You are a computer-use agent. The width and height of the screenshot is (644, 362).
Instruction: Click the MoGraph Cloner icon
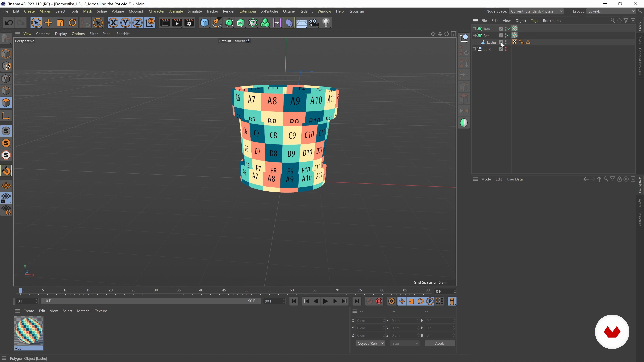pyautogui.click(x=265, y=23)
